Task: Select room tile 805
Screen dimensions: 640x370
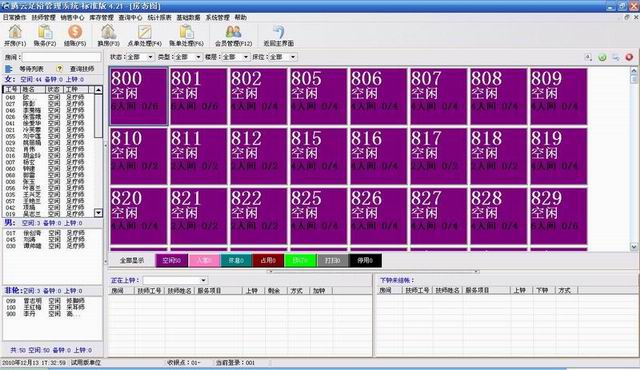Action: [318, 96]
